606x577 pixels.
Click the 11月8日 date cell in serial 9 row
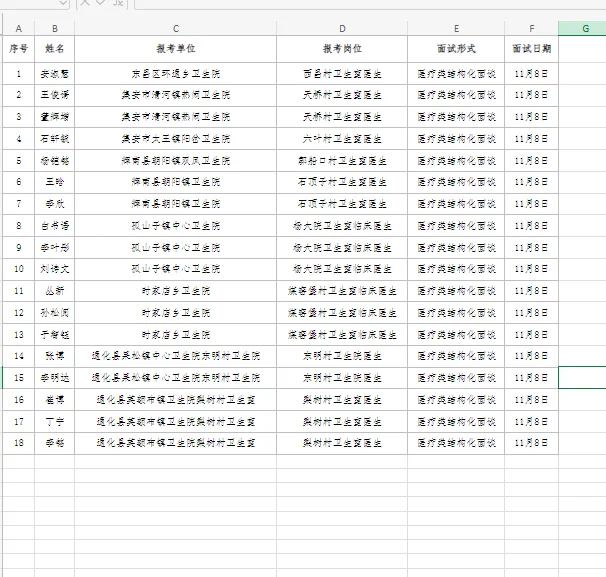[531, 248]
